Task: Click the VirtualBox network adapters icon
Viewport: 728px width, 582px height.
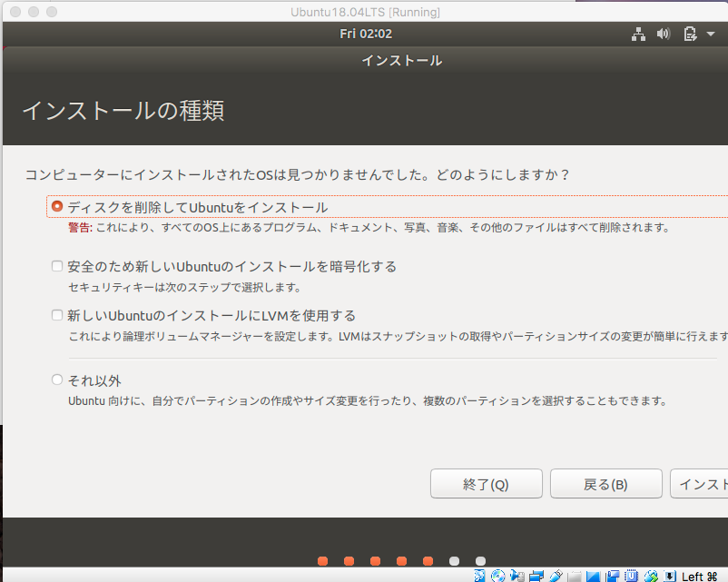Action: [536, 576]
